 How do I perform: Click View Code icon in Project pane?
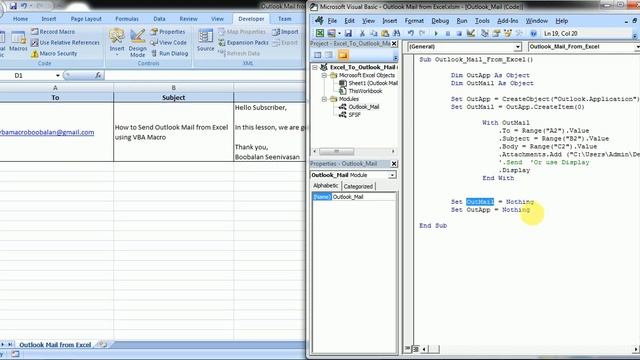click(318, 55)
